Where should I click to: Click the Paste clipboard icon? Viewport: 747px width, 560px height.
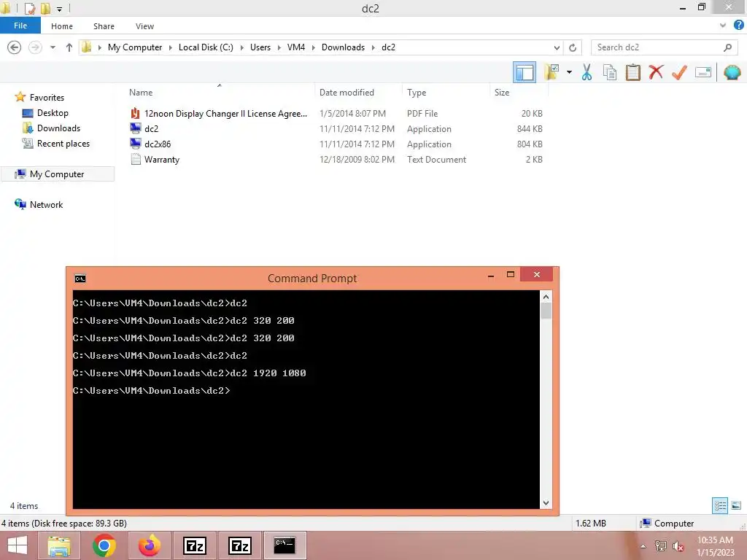point(632,72)
